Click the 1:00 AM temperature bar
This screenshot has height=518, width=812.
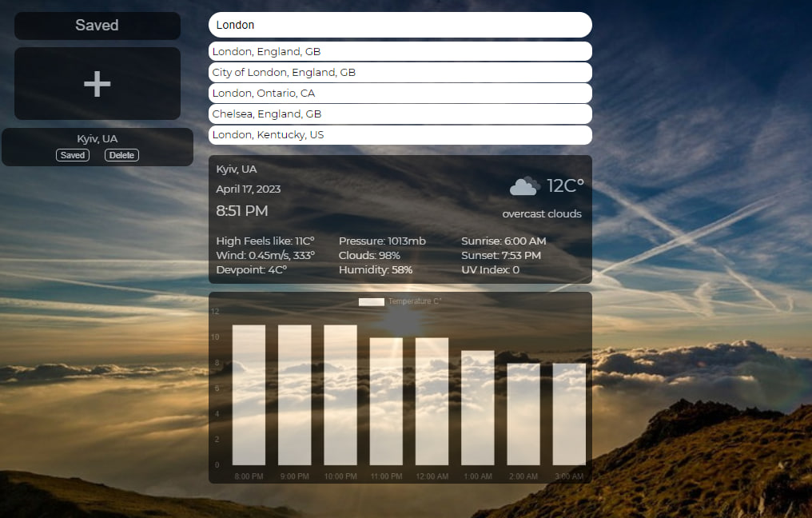pos(477,408)
